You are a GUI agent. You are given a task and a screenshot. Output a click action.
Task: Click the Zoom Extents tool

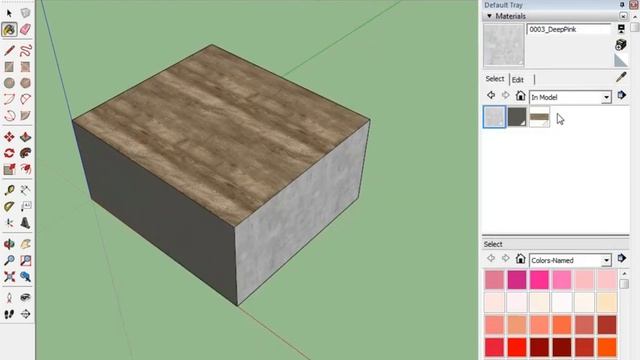point(9,277)
